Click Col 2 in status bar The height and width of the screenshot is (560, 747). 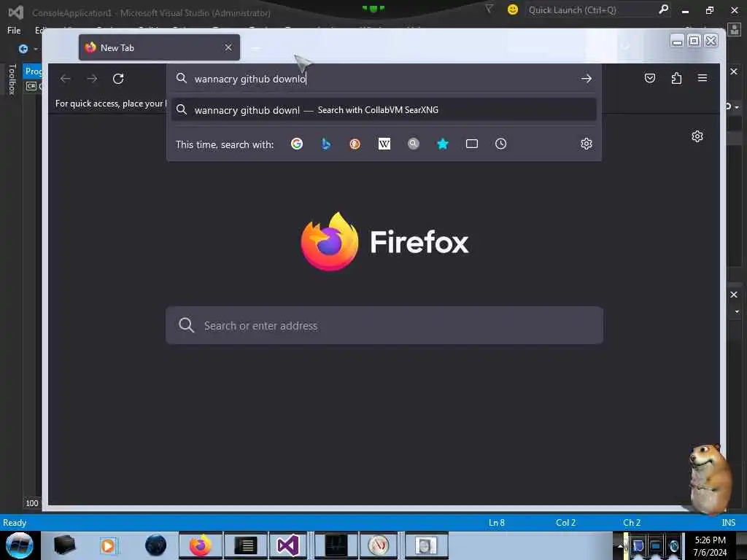pos(565,522)
